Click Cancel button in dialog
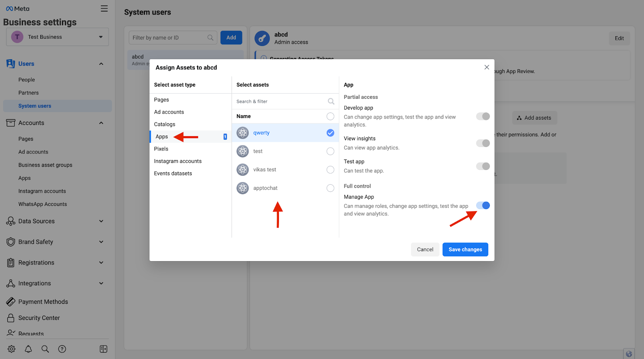Image resolution: width=644 pixels, height=359 pixels. point(425,249)
